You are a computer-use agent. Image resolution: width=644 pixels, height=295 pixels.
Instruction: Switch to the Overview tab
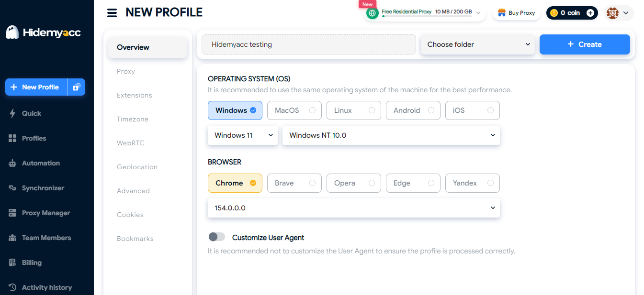click(x=147, y=47)
